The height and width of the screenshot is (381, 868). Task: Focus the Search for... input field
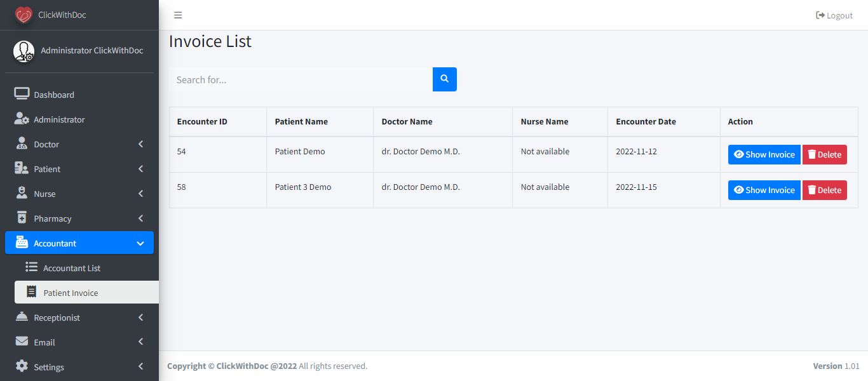(x=301, y=79)
